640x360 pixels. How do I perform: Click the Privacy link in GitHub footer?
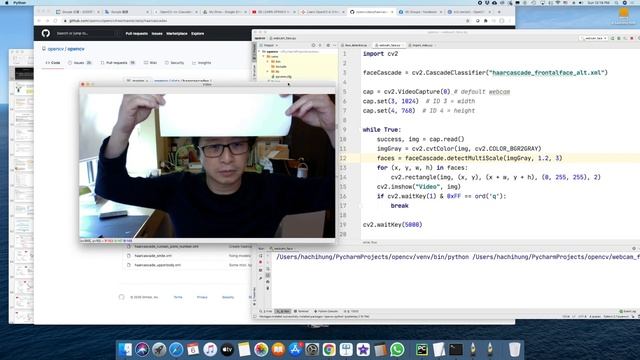[202, 297]
